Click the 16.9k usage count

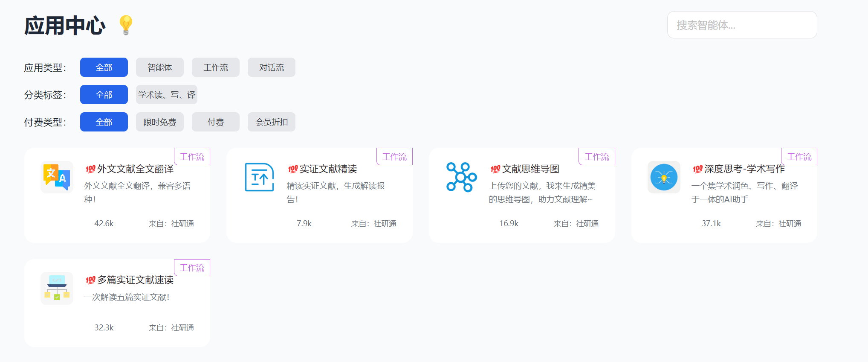click(509, 224)
